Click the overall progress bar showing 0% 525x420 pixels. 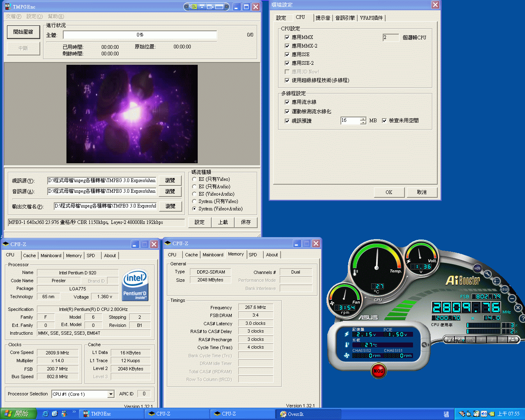click(140, 35)
